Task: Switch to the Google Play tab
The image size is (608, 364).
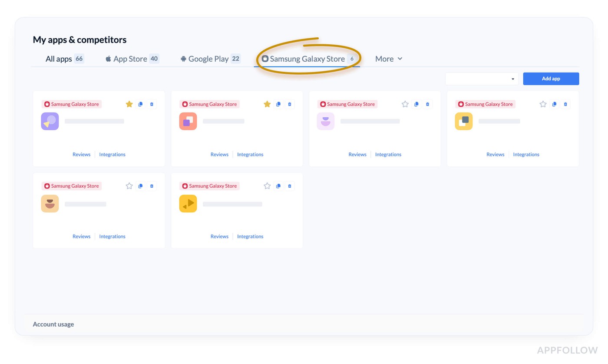Action: [210, 59]
